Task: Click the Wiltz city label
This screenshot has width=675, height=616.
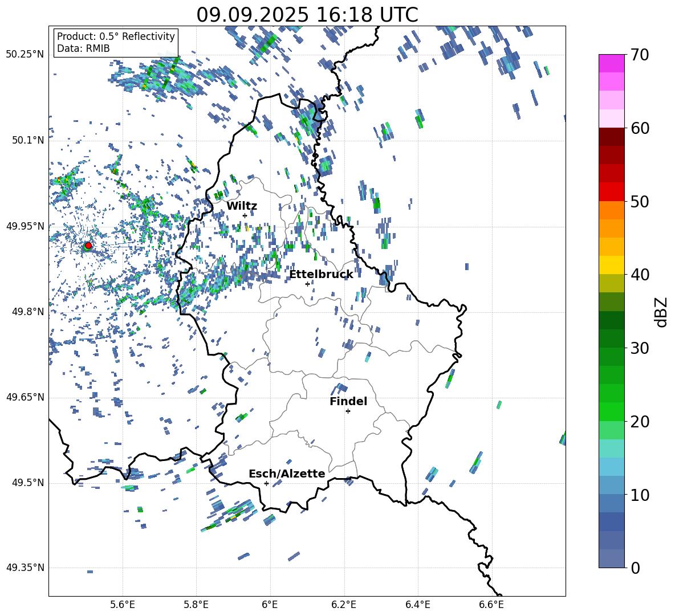Action: point(242,206)
